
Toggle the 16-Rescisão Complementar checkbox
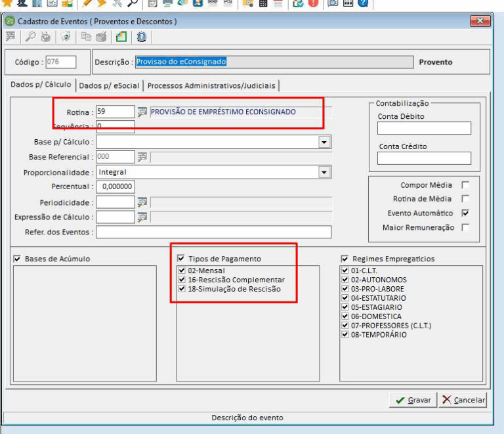tap(182, 280)
